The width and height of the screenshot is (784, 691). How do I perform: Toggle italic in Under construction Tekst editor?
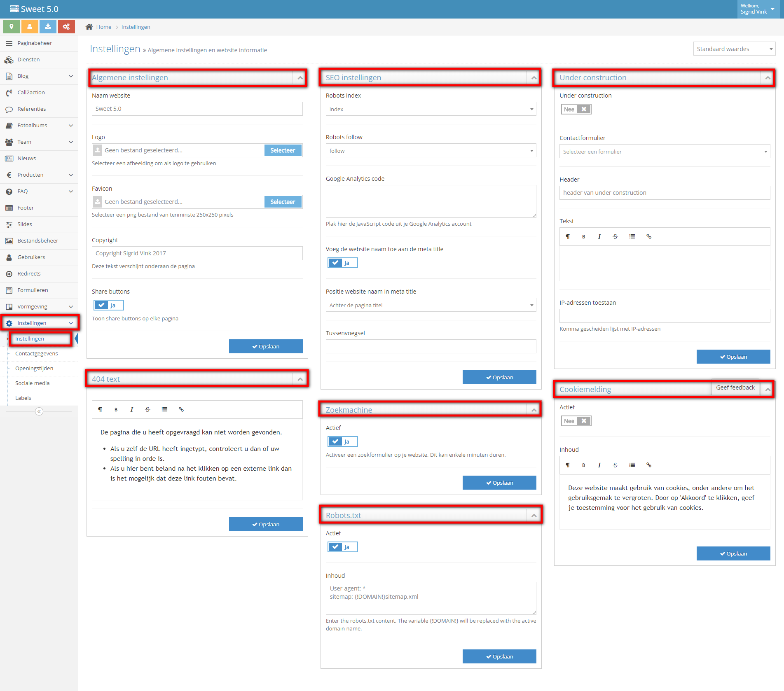coord(599,236)
